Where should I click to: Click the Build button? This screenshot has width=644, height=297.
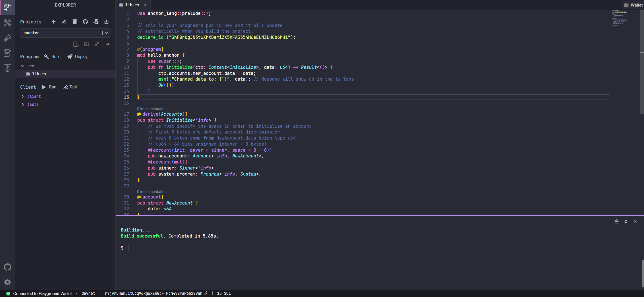52,56
